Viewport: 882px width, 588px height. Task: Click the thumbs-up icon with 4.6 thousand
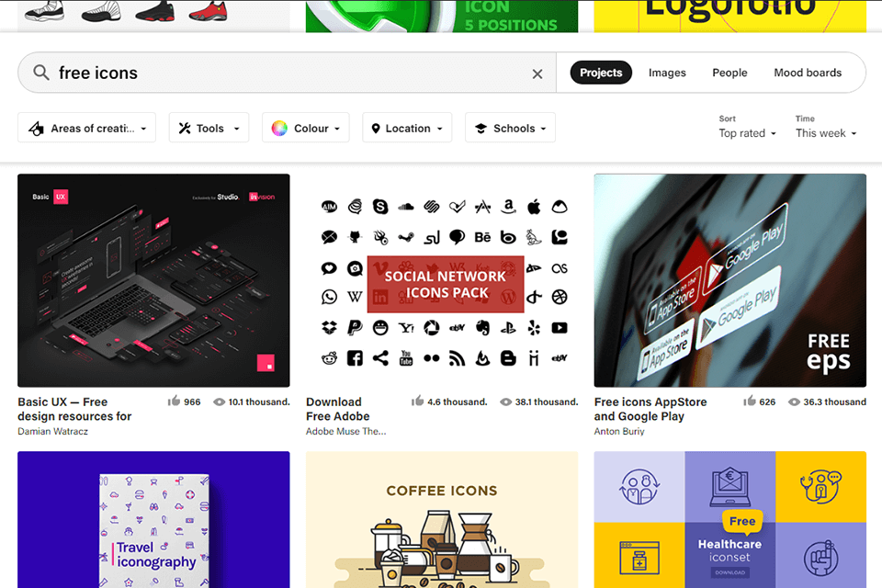(417, 401)
